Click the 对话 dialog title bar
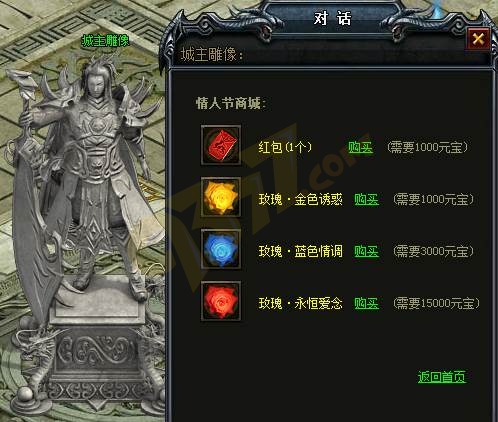This screenshot has height=422, width=498. click(332, 18)
